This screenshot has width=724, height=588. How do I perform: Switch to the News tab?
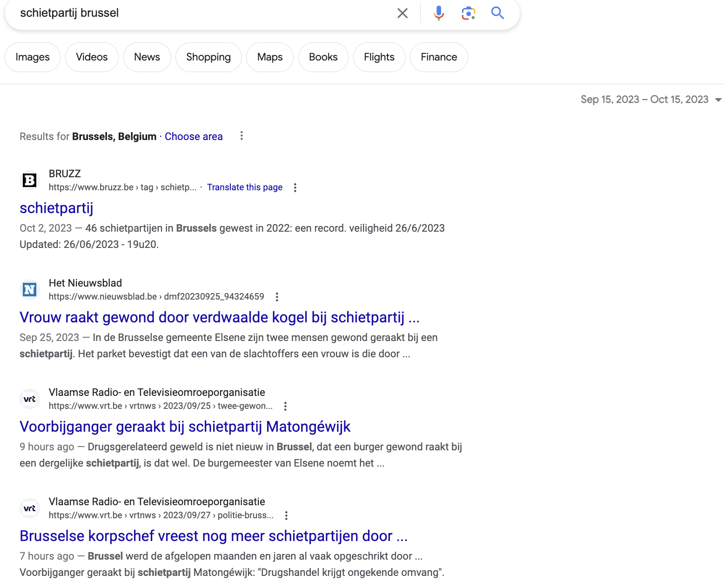[x=147, y=57]
